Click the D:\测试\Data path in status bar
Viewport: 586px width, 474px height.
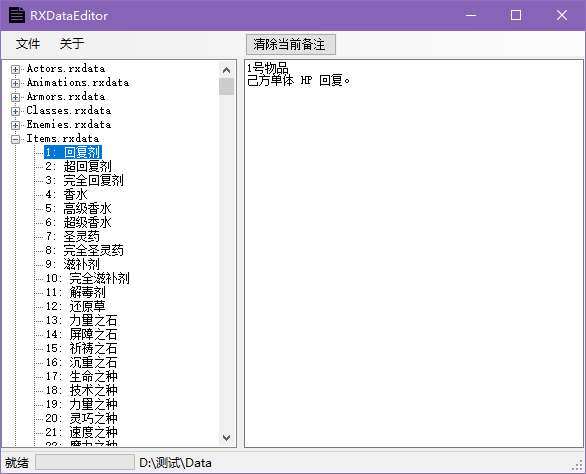[x=175, y=463]
